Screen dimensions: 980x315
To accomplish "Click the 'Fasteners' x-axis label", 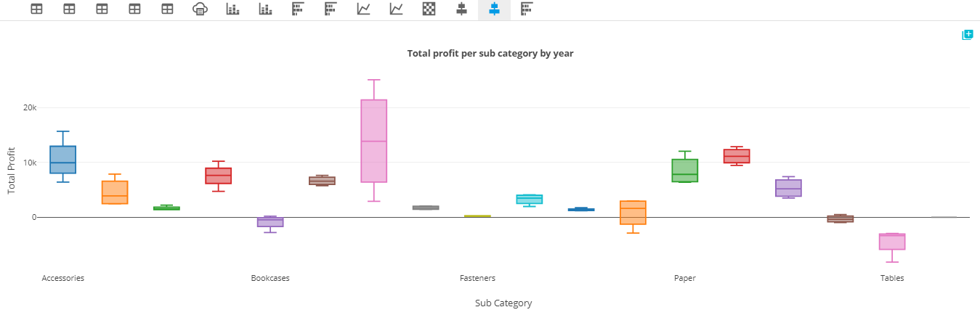I will (478, 278).
